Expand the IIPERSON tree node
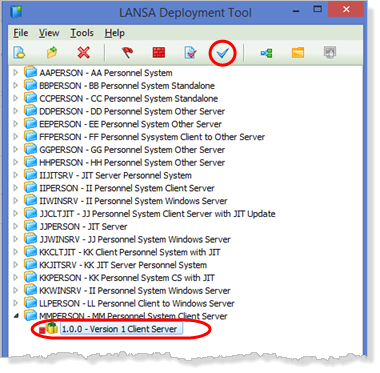Image resolution: width=380 pixels, height=373 pixels. (16, 188)
